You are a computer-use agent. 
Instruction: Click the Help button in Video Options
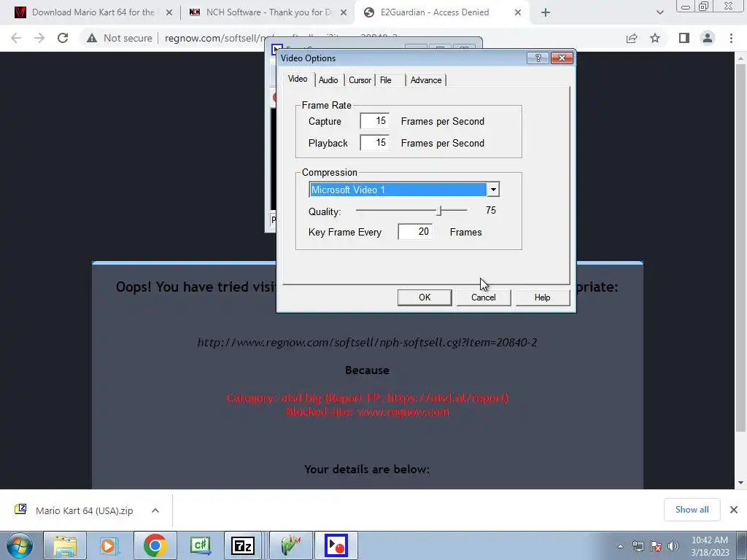[542, 297]
